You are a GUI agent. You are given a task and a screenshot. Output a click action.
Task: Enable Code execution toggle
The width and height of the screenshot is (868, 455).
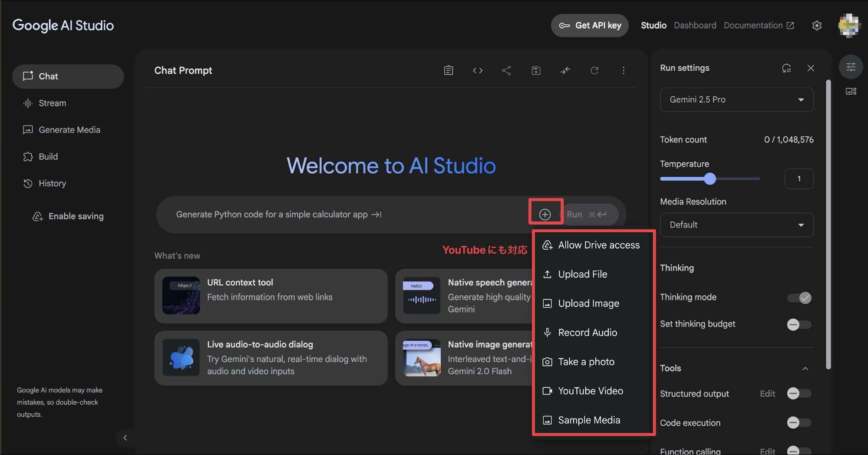point(799,422)
